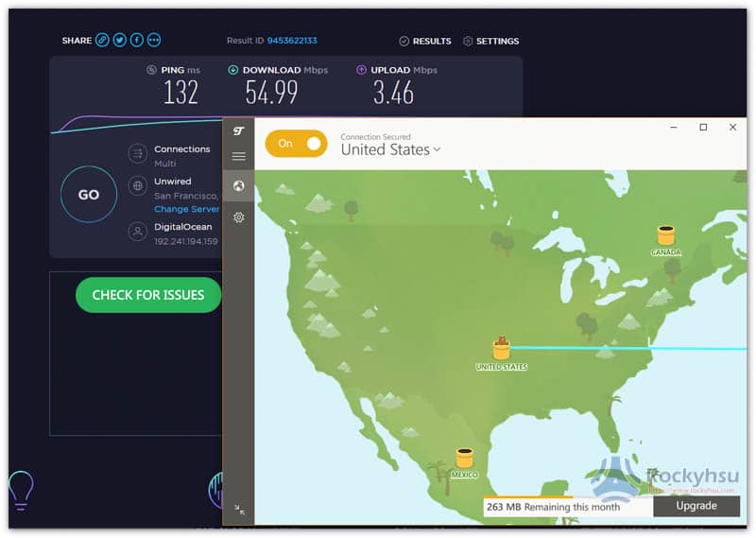Click the upload arrow icon
Image resolution: width=756 pixels, height=538 pixels.
tap(361, 70)
